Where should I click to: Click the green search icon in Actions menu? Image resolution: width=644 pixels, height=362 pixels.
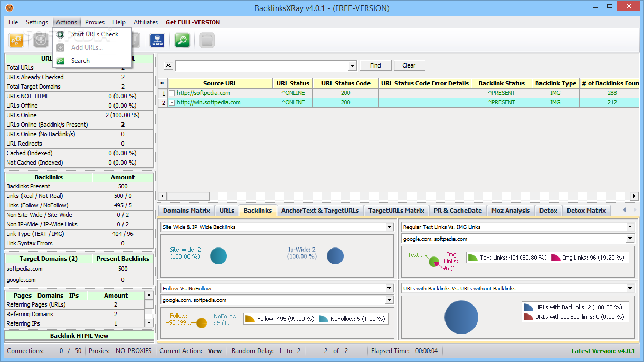(61, 61)
